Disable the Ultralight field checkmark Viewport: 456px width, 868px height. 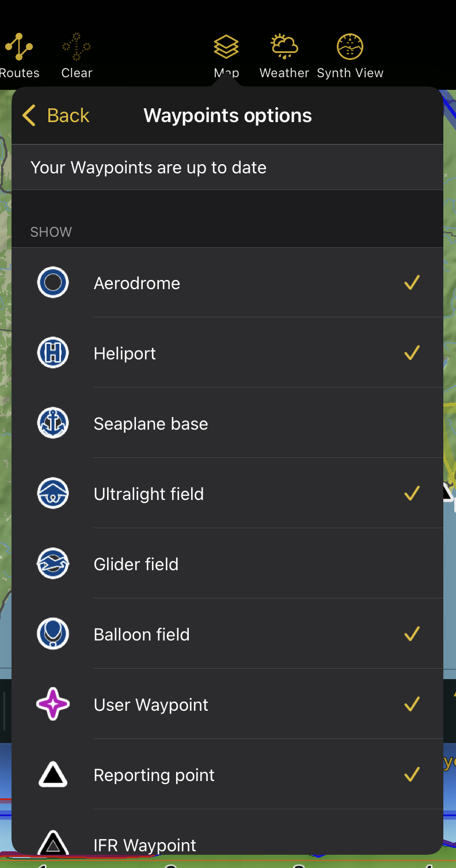coord(412,494)
